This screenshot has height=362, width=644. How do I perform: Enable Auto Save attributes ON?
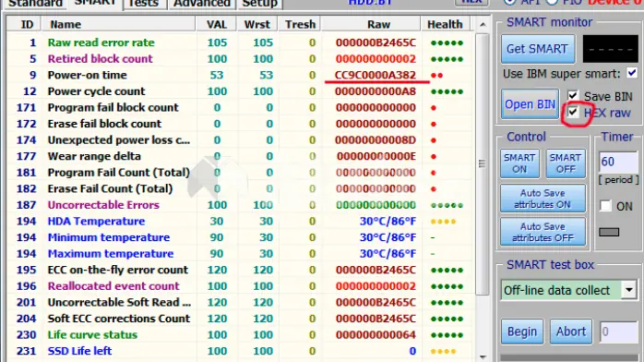pyautogui.click(x=543, y=199)
